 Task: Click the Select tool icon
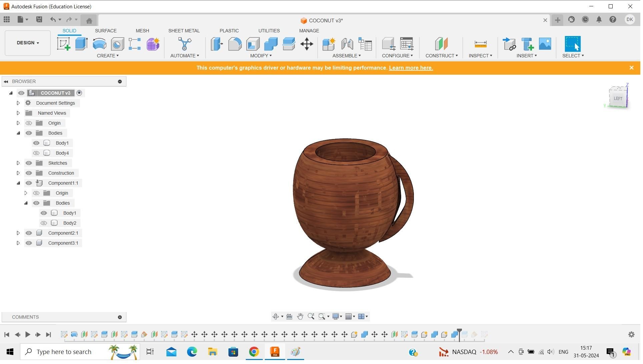point(573,44)
